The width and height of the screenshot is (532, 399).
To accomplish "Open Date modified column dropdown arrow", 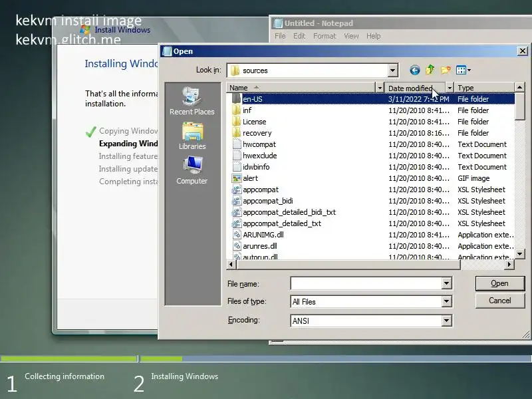I will coord(450,88).
